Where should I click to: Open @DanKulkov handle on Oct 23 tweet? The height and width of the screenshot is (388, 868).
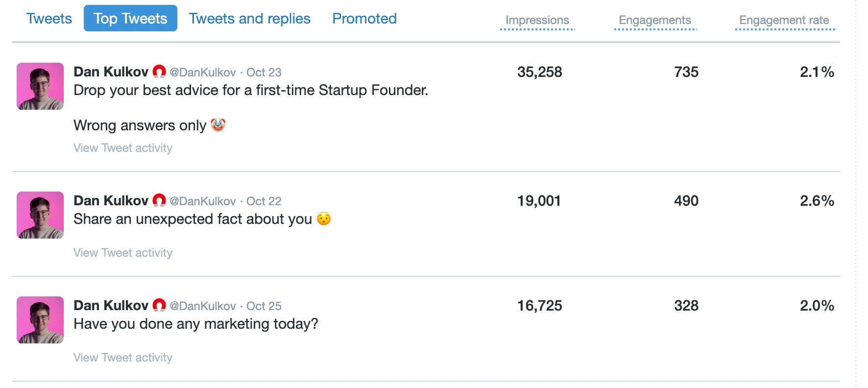pos(203,73)
